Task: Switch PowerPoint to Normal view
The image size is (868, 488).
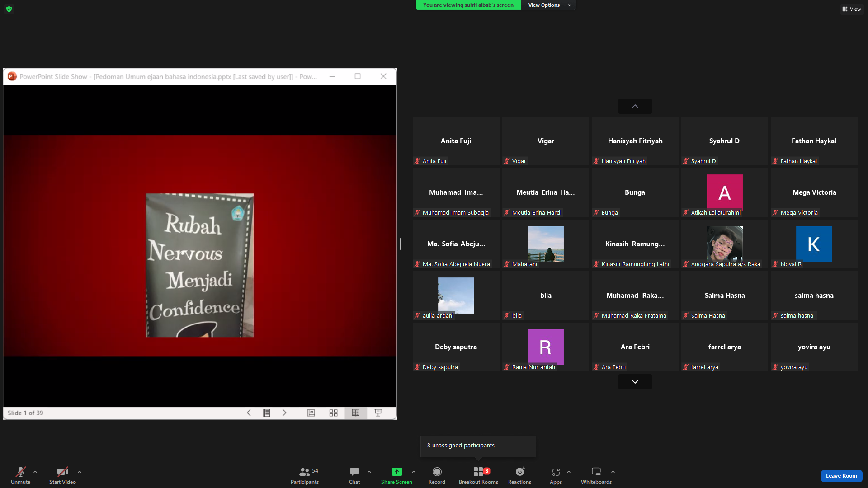Action: (311, 413)
